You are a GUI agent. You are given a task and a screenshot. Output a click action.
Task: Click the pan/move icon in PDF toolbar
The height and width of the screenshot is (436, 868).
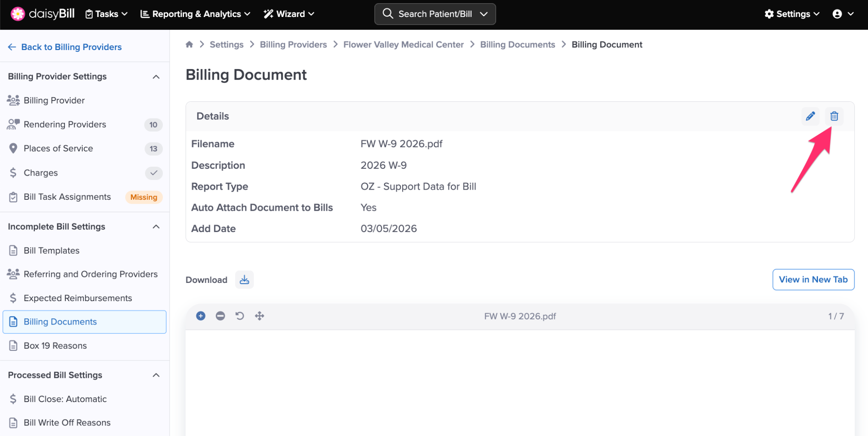[x=259, y=316]
